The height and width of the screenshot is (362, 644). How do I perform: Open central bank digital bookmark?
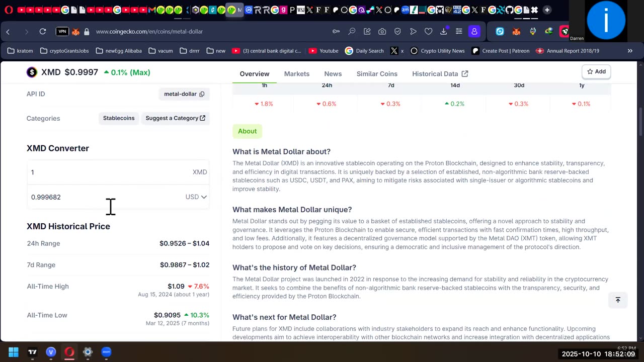[267, 51]
